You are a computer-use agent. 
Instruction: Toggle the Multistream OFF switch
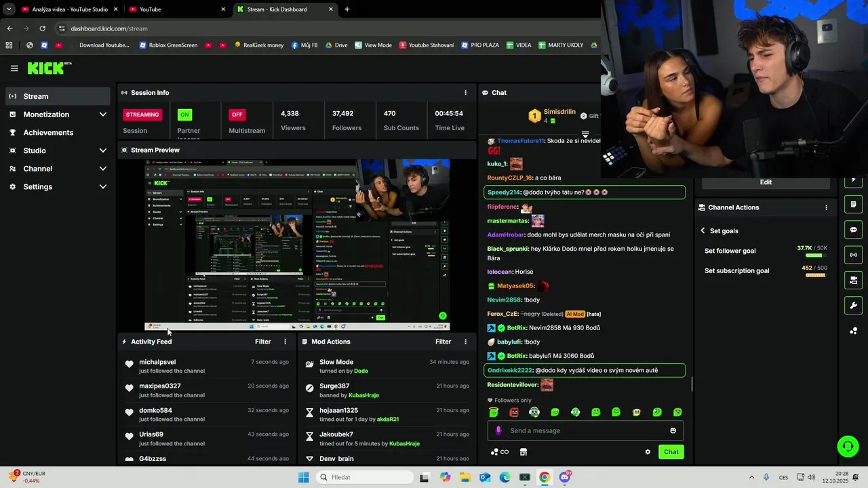[237, 115]
